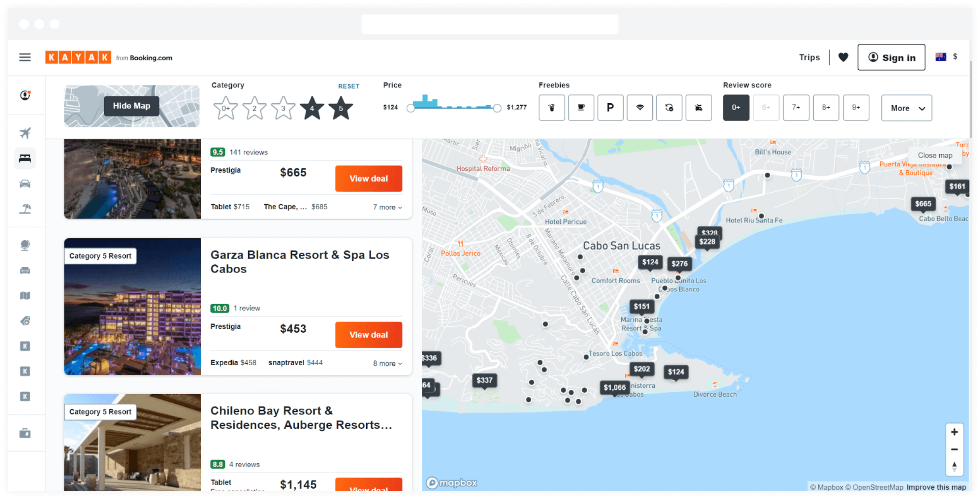Image resolution: width=980 pixels, height=499 pixels.
Task: Select review score 7+
Action: [796, 108]
